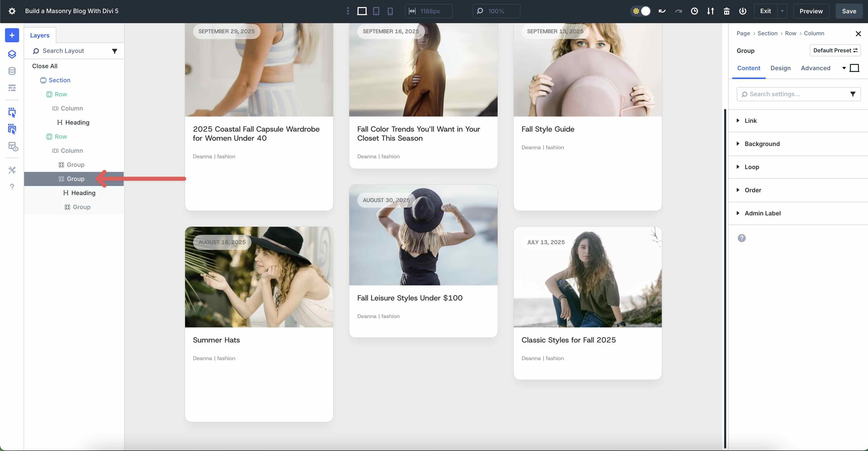Viewport: 868px width, 451px height.
Task: Switch to tablet viewport preview icon
Action: [376, 11]
